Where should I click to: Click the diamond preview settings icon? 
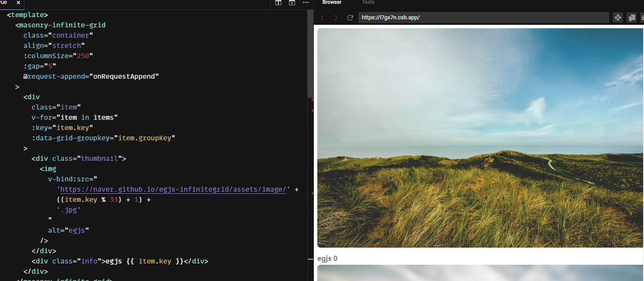click(617, 18)
